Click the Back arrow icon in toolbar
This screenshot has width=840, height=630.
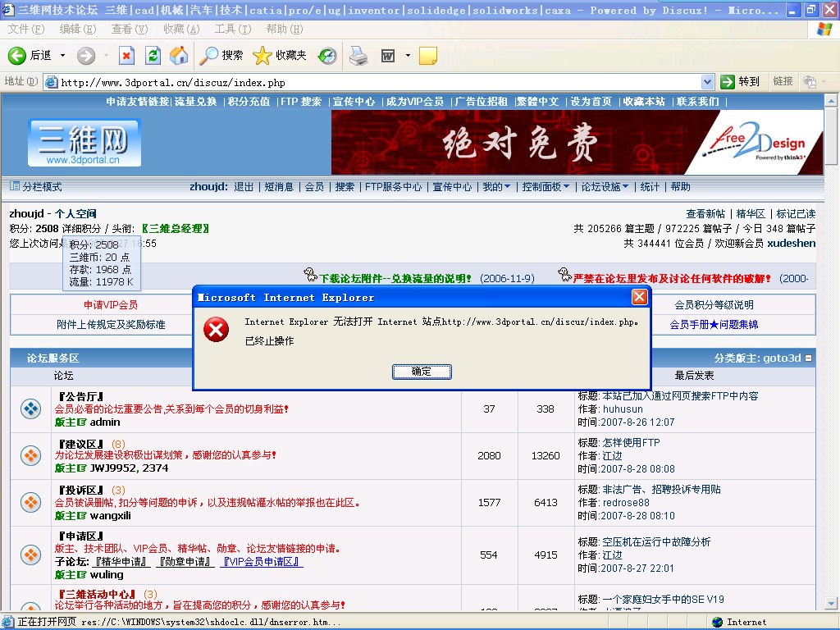[16, 55]
